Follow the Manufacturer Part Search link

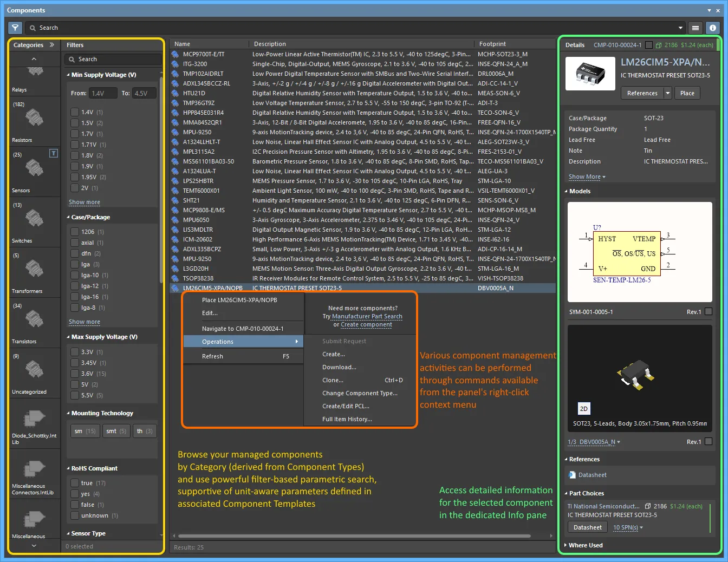tap(367, 316)
